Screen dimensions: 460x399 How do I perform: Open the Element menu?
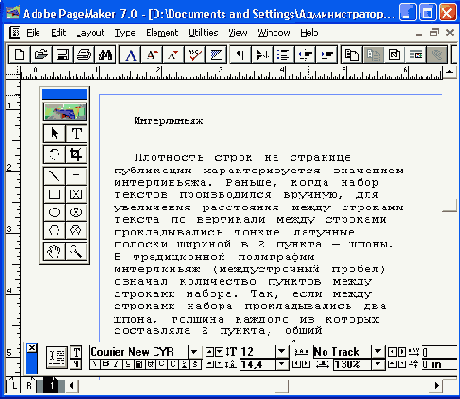(x=162, y=33)
